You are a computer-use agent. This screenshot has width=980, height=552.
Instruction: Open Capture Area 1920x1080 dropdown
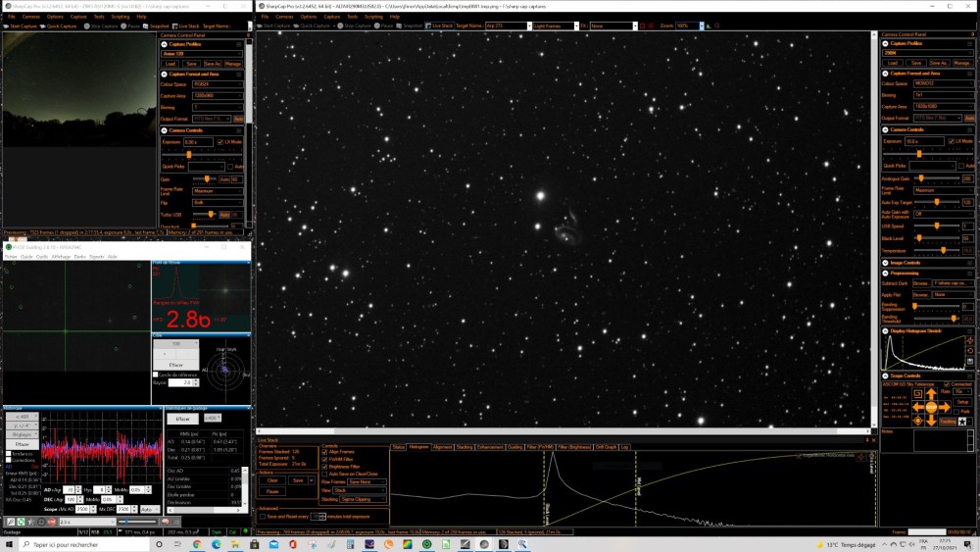click(943, 106)
